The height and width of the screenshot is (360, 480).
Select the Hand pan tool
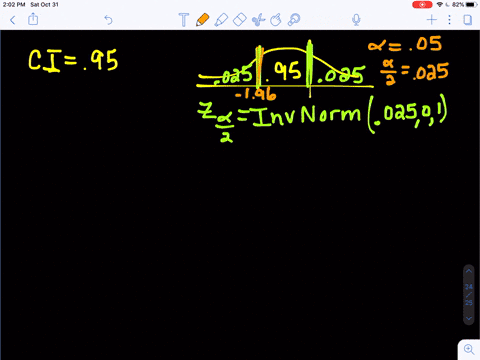click(x=276, y=20)
